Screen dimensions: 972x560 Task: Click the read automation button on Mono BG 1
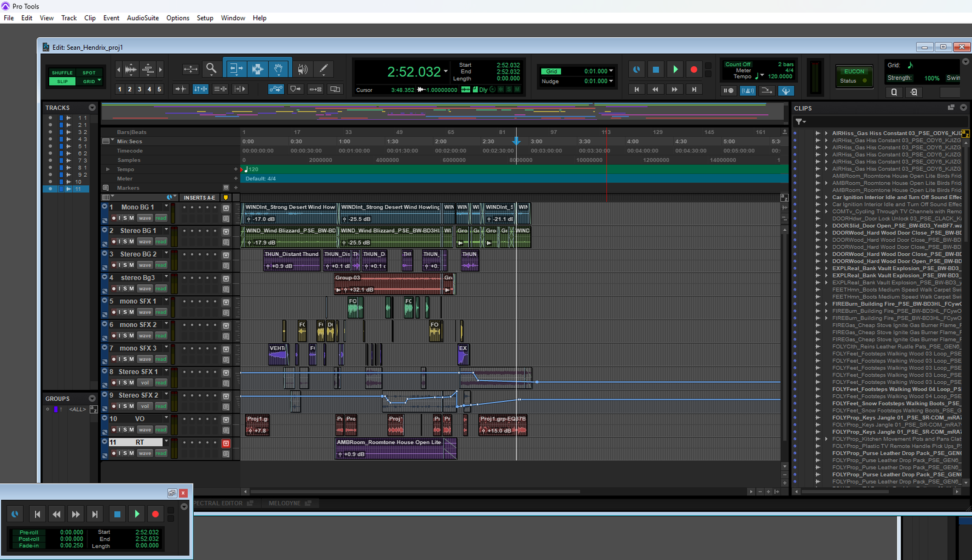click(160, 218)
